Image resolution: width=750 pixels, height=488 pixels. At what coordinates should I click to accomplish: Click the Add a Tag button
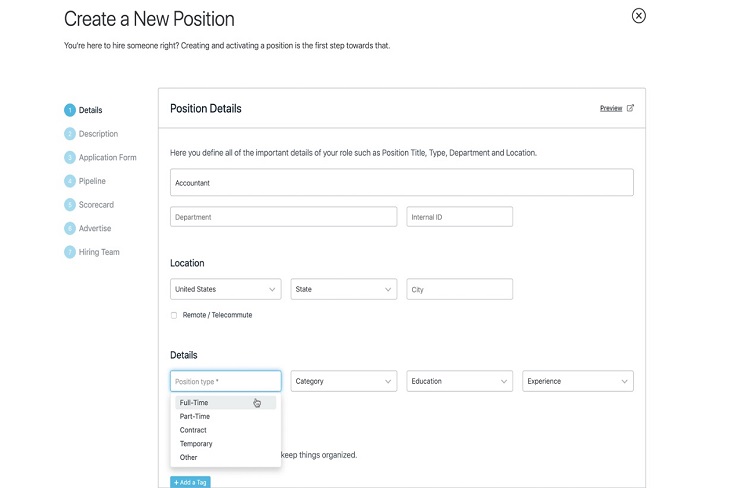(190, 482)
